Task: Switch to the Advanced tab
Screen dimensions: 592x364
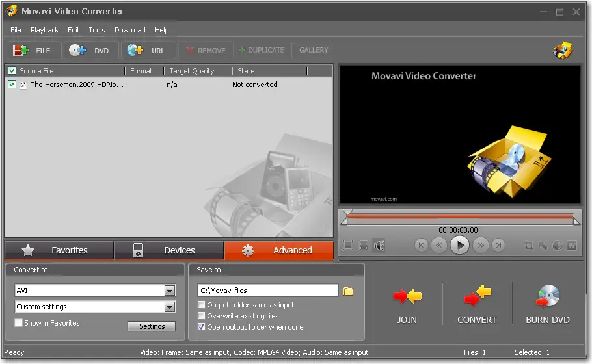Action: [x=279, y=250]
